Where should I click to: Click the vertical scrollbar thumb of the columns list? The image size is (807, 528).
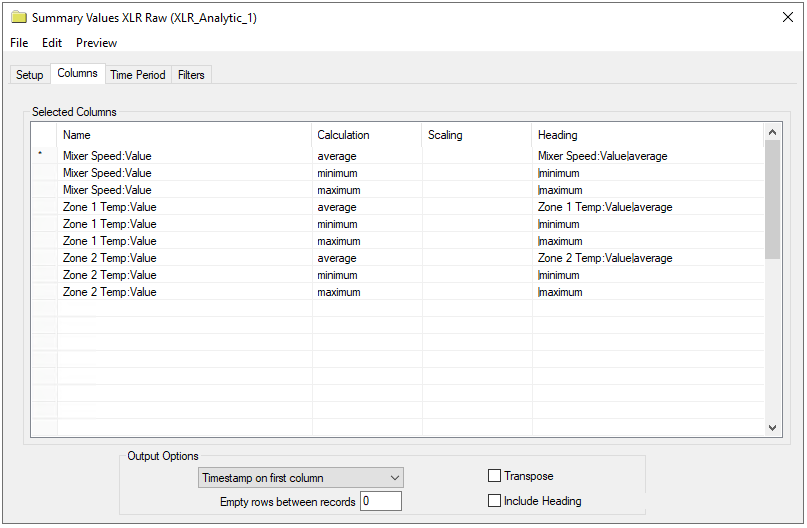tap(772, 199)
